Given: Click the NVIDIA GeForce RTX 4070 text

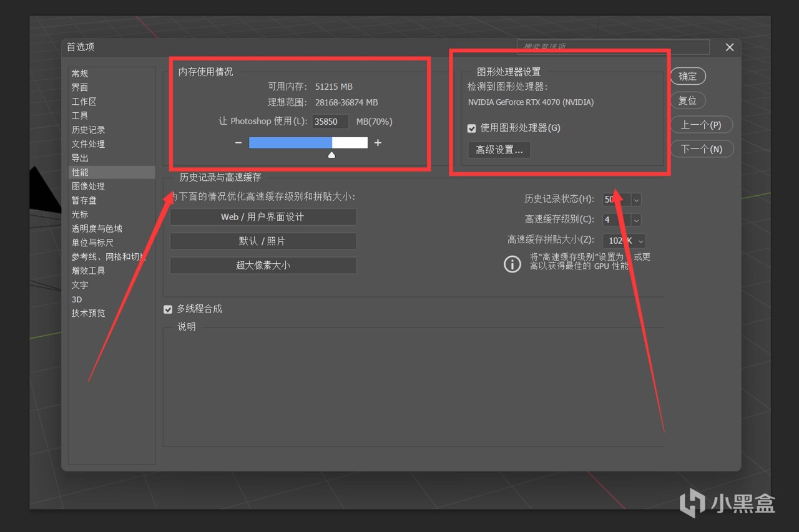Looking at the screenshot, I should (531, 102).
